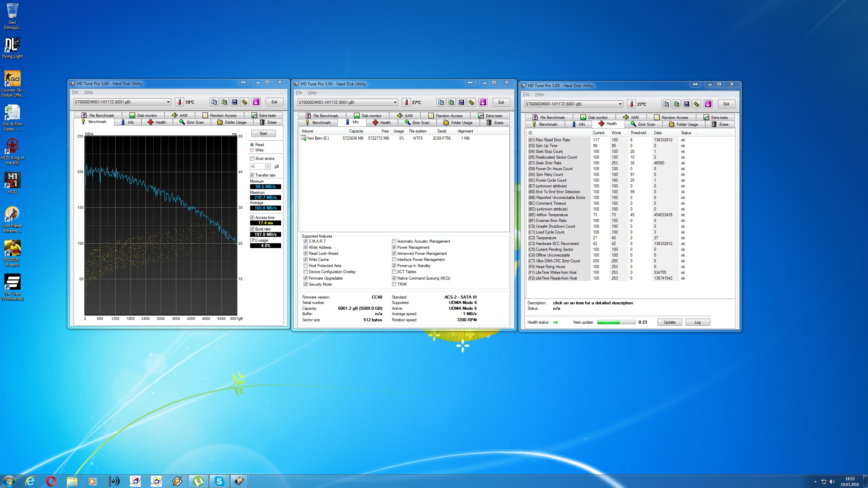Open the Folder Usage tab in the Info window
The image size is (868, 488).
[x=458, y=123]
